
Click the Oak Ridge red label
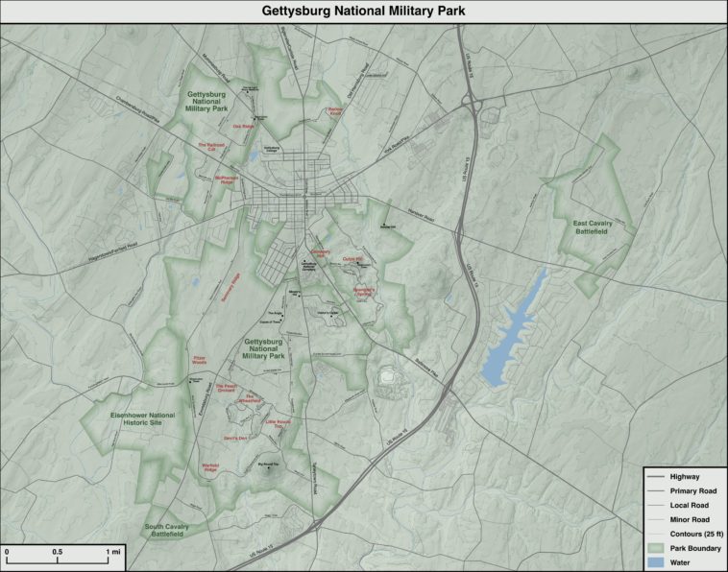(x=242, y=126)
